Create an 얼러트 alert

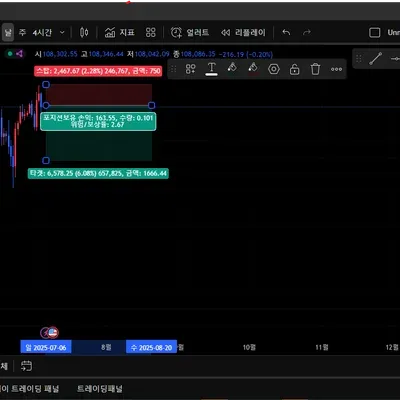[x=190, y=32]
